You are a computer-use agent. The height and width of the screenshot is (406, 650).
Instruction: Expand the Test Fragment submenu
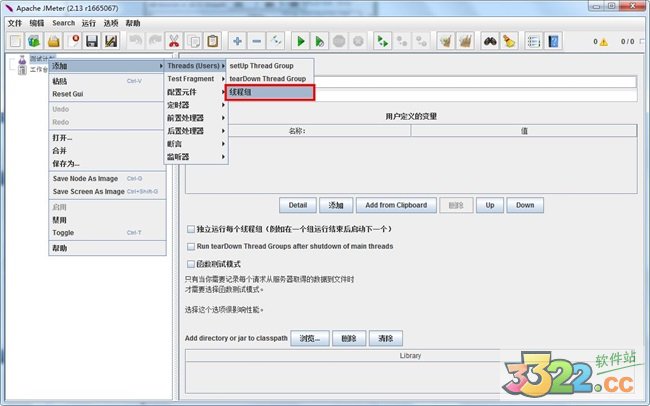click(x=196, y=79)
